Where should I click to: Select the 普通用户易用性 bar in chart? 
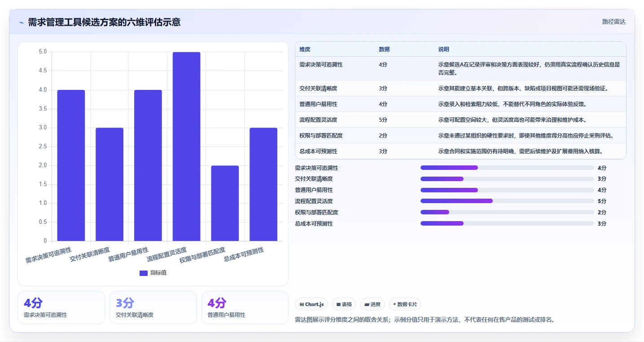pos(148,165)
